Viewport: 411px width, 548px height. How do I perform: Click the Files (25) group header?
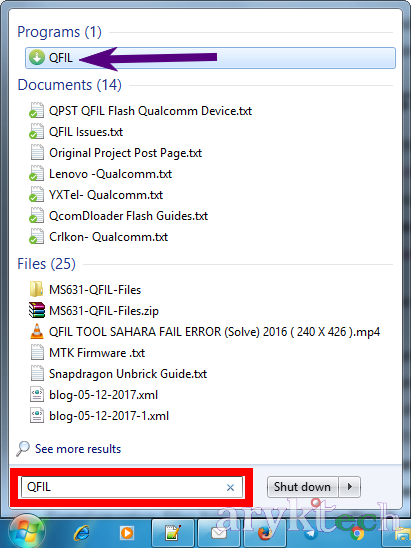click(x=46, y=264)
